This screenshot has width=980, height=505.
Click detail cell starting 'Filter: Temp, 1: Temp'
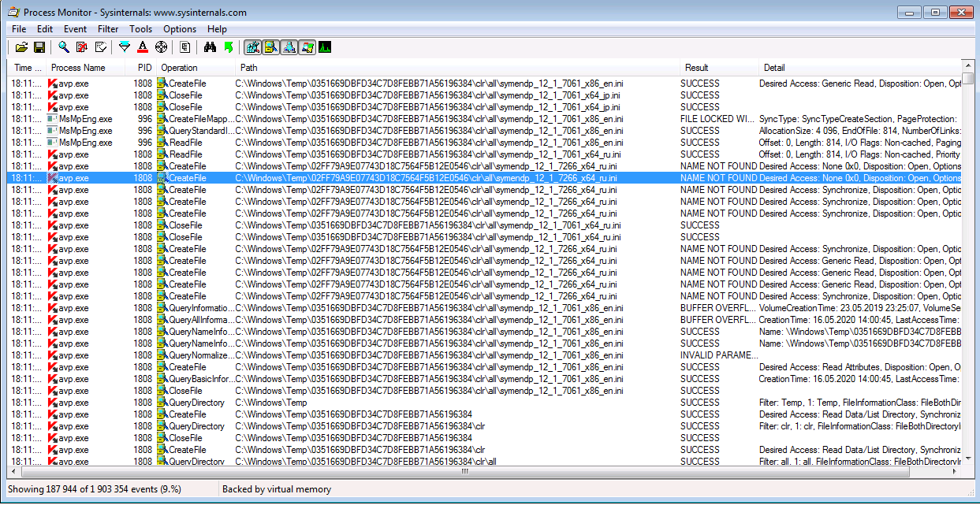pos(860,403)
